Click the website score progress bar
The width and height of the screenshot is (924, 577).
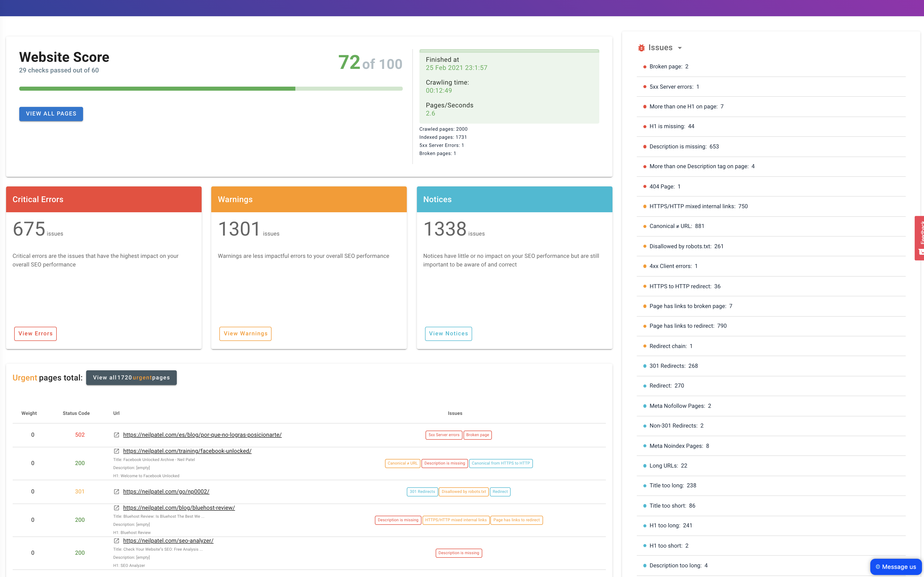click(210, 89)
